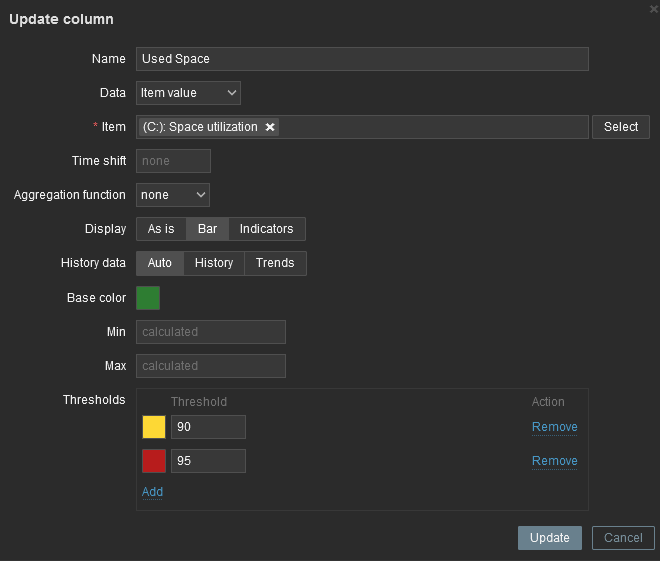Image resolution: width=660 pixels, height=561 pixels.
Task: Open the Data dropdown showing Item value
Action: pyautogui.click(x=188, y=93)
